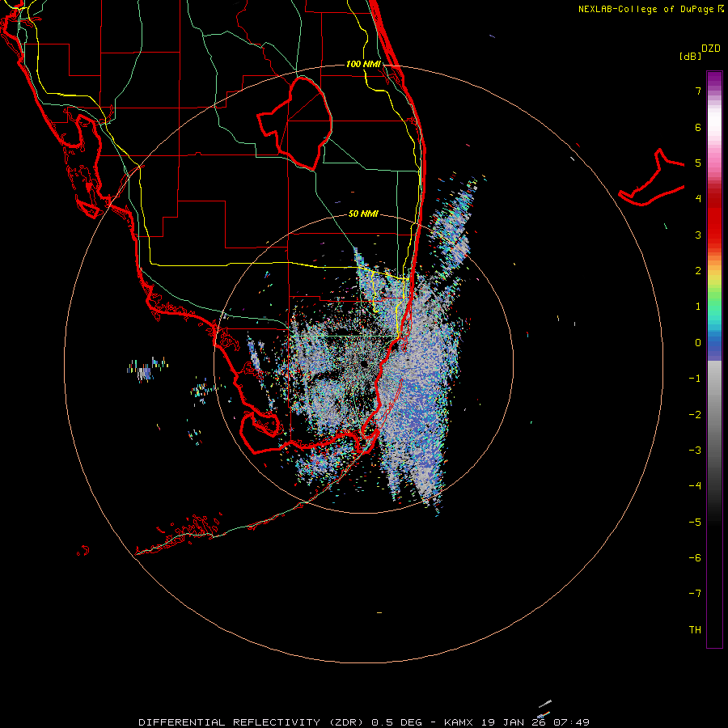Click the 100 NMI range ring label

coord(363,64)
